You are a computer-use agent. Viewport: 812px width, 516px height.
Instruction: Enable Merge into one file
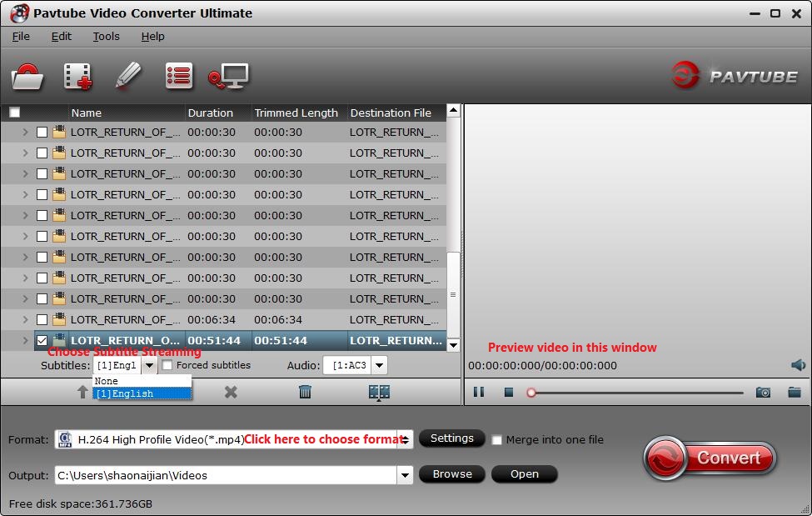click(496, 440)
